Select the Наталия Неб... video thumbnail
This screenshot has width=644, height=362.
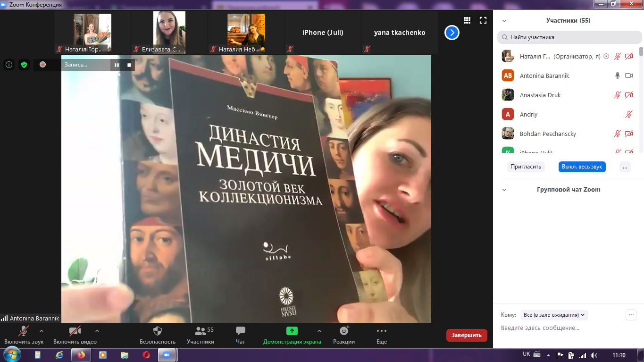click(246, 33)
